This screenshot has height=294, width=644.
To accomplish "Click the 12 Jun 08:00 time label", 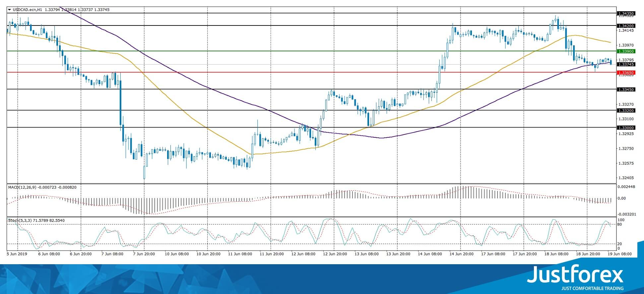I will click(303, 254).
